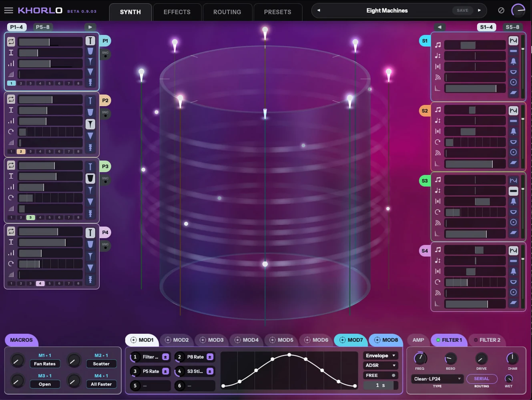
Task: Select the MOD7 tab
Action: point(351,340)
